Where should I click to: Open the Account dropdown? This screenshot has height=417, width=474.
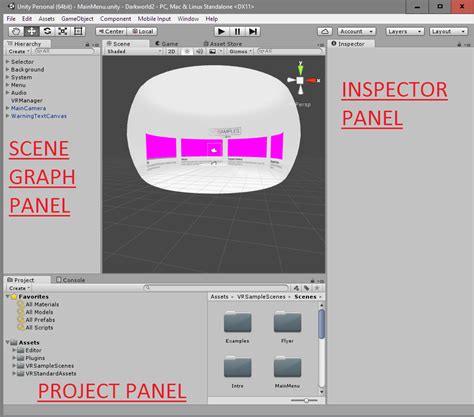click(356, 31)
